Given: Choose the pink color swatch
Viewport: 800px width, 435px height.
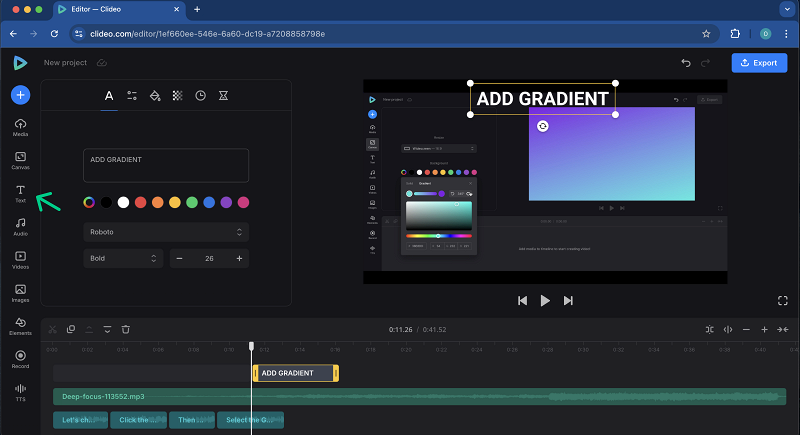Looking at the screenshot, I should [x=243, y=202].
